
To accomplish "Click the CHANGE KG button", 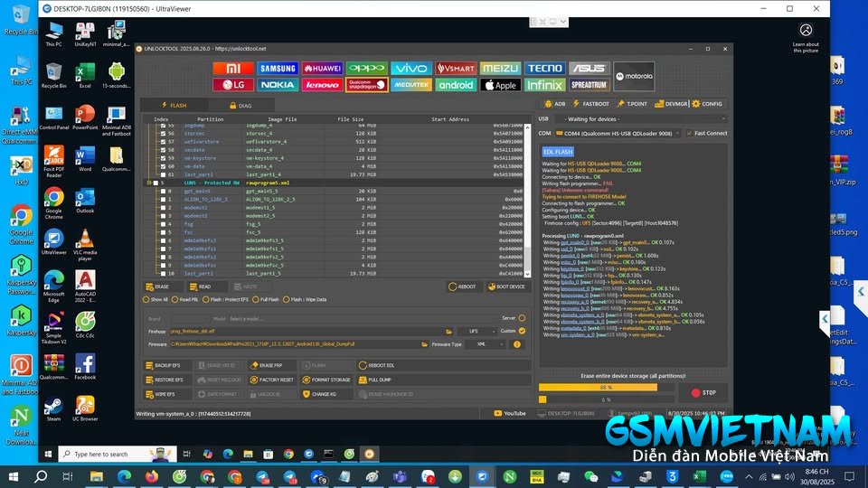I will 326,395.
